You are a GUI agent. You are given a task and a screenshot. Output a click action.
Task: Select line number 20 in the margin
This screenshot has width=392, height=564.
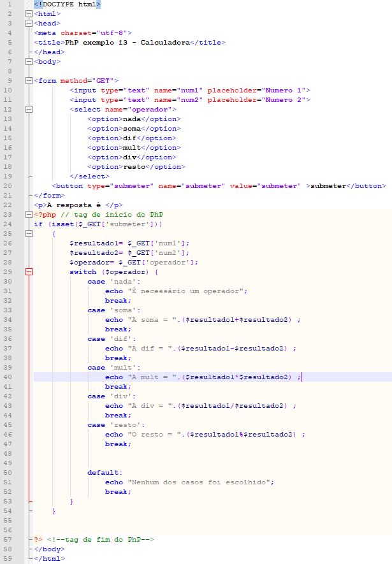[8, 186]
